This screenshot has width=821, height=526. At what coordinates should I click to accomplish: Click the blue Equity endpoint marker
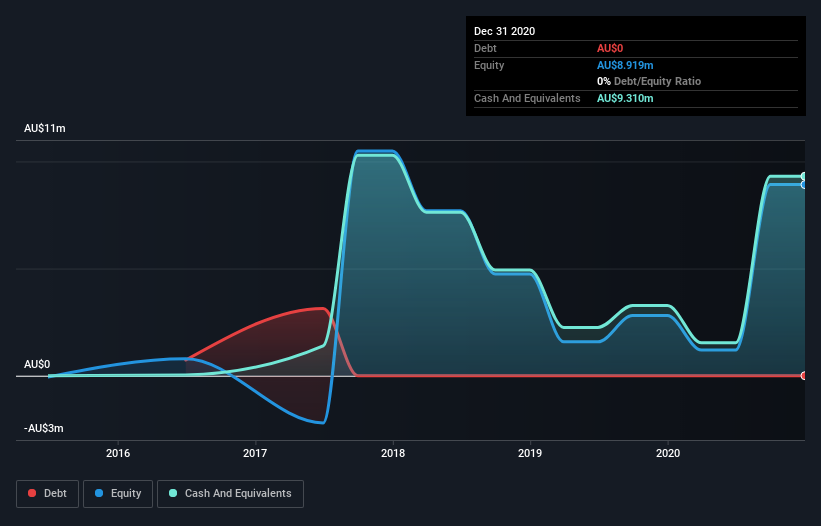point(804,185)
